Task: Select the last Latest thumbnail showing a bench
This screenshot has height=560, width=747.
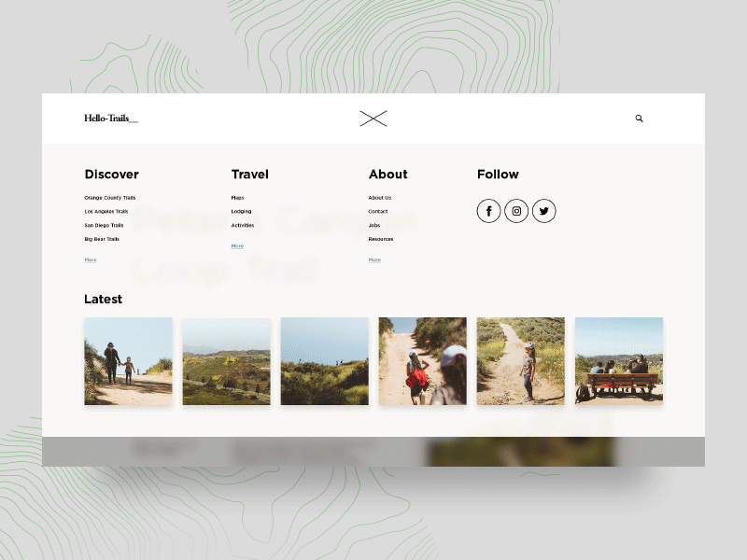Action: tap(619, 361)
